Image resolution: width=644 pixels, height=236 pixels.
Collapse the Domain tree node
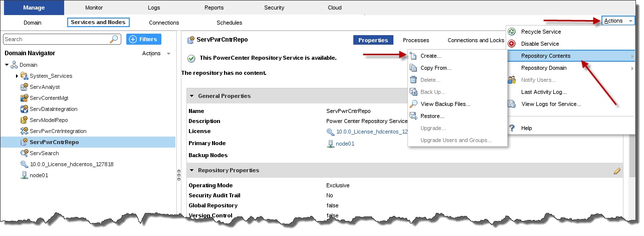click(x=7, y=65)
